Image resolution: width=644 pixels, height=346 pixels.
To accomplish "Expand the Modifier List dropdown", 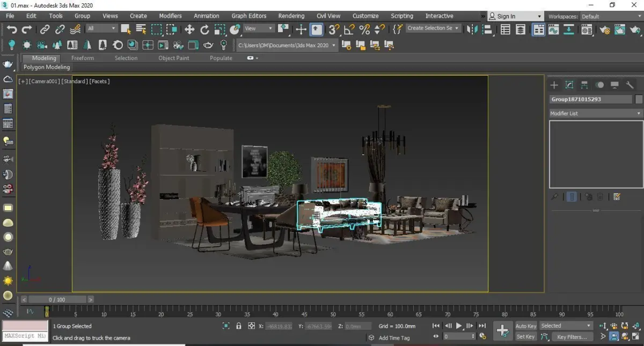I will pyautogui.click(x=595, y=114).
